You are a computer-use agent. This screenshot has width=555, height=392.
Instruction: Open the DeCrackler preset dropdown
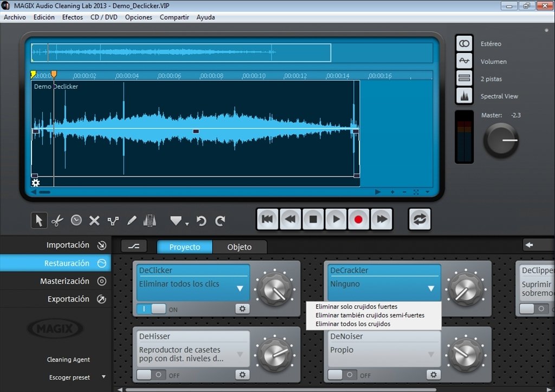[431, 289]
